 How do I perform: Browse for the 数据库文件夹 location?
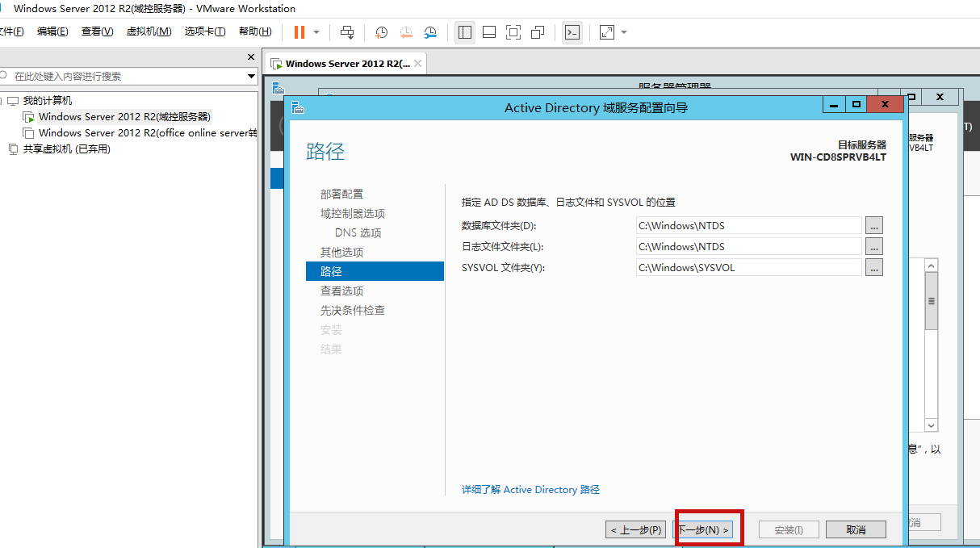[x=873, y=225]
